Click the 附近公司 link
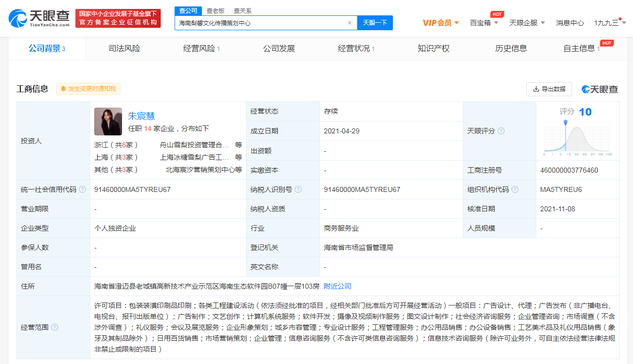Image resolution: width=633 pixels, height=364 pixels. coord(337,286)
